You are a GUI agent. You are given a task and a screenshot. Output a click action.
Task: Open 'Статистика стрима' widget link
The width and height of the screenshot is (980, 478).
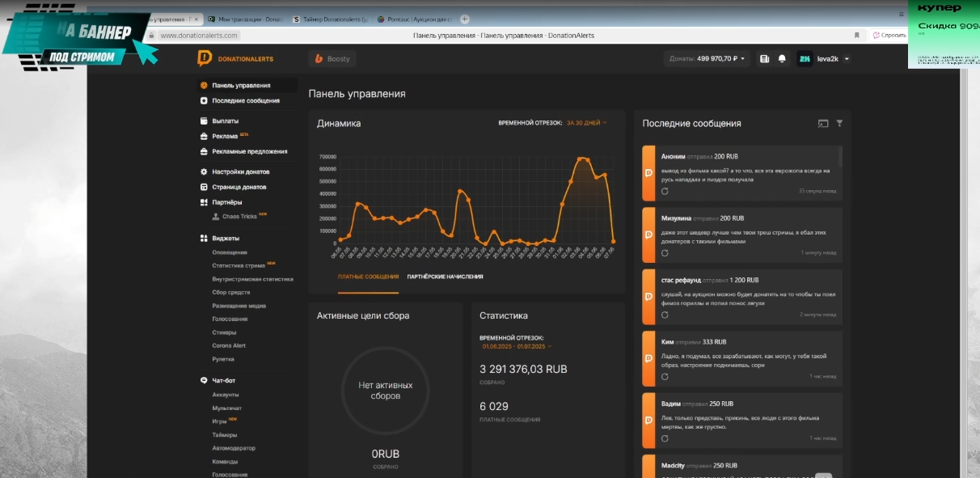[x=239, y=265]
